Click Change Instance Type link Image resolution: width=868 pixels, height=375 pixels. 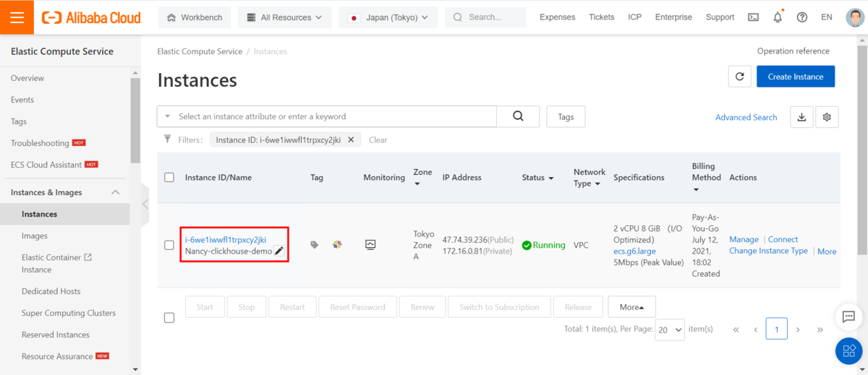[x=768, y=251]
